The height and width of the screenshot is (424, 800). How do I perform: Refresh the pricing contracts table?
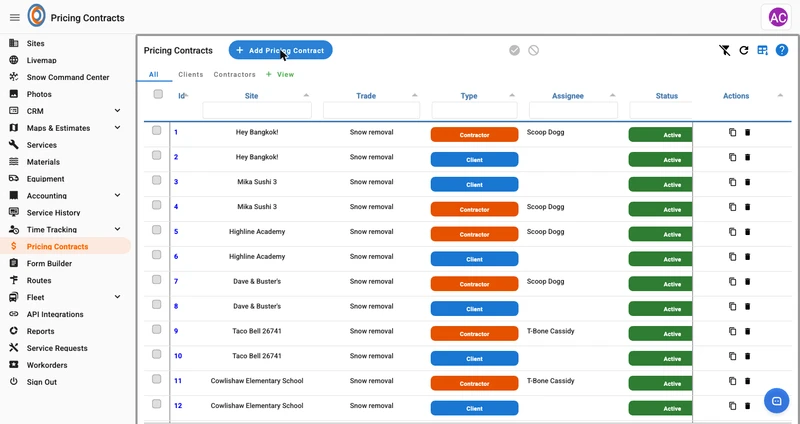tap(744, 50)
